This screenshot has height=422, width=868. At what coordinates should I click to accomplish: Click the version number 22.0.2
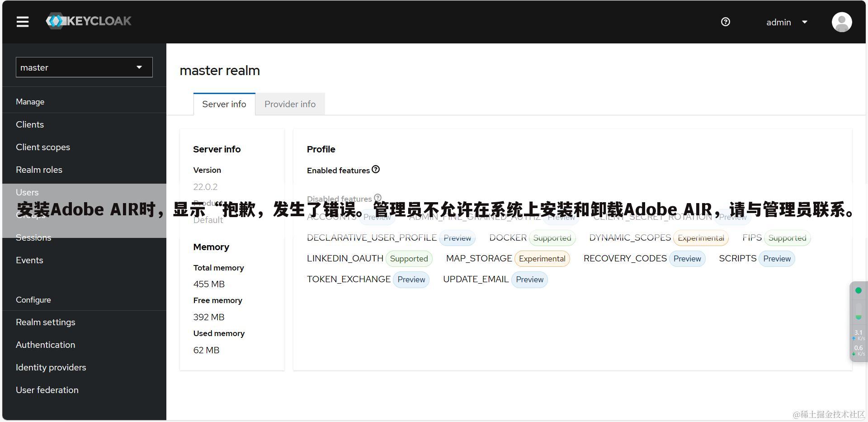tap(205, 187)
